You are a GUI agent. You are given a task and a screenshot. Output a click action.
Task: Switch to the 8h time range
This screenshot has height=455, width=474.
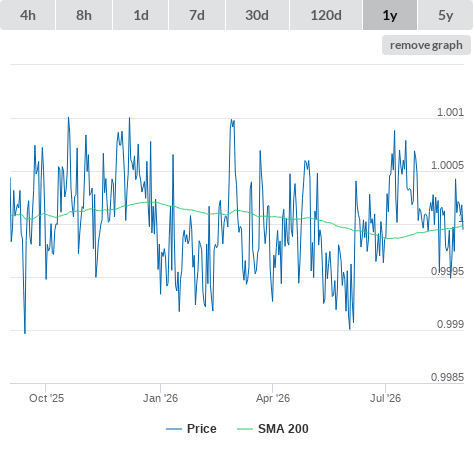[x=84, y=15]
